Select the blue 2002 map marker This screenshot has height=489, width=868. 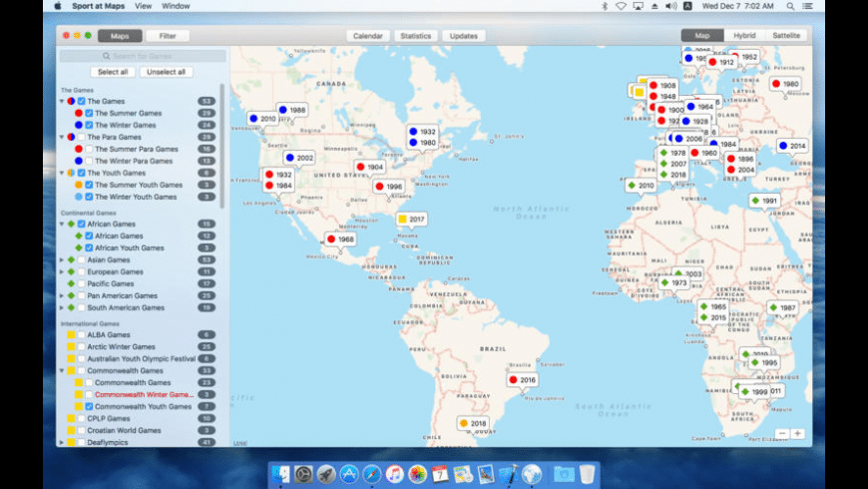299,158
